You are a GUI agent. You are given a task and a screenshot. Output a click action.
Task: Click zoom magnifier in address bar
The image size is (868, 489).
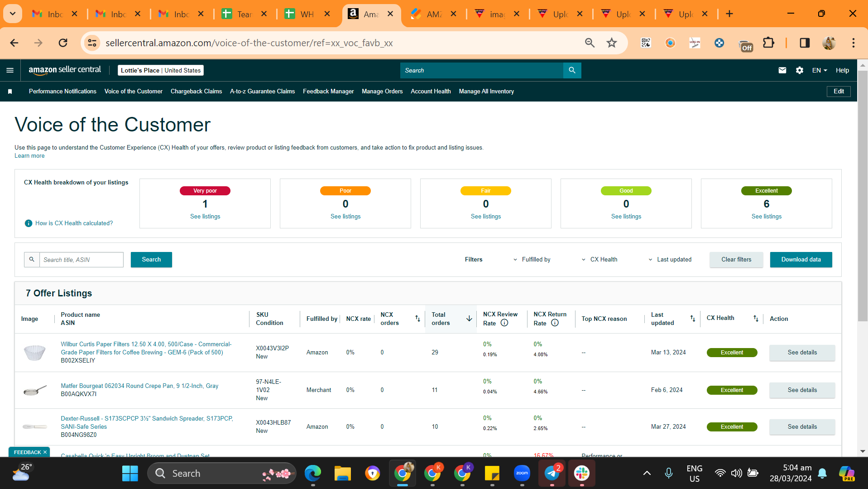pos(590,43)
